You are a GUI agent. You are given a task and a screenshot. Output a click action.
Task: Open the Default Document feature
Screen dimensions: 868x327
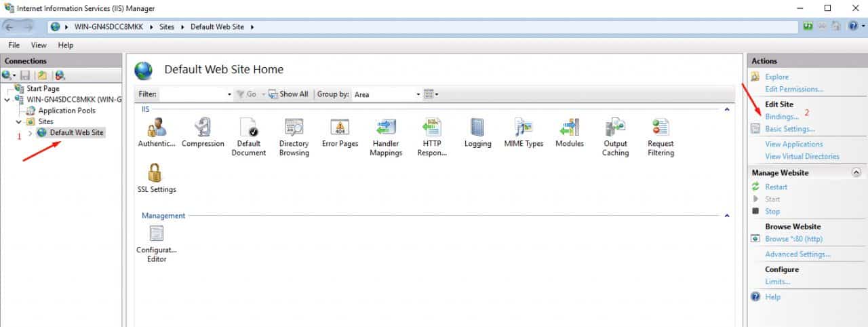tap(249, 128)
